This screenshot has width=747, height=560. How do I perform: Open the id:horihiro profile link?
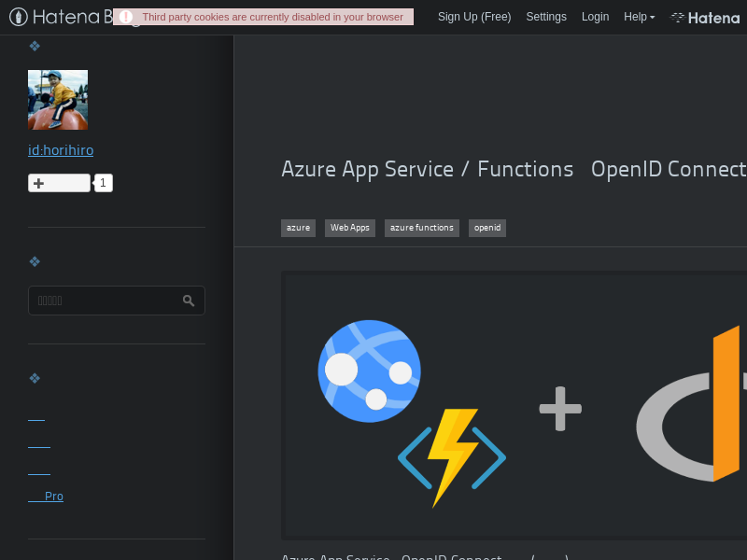[61, 150]
